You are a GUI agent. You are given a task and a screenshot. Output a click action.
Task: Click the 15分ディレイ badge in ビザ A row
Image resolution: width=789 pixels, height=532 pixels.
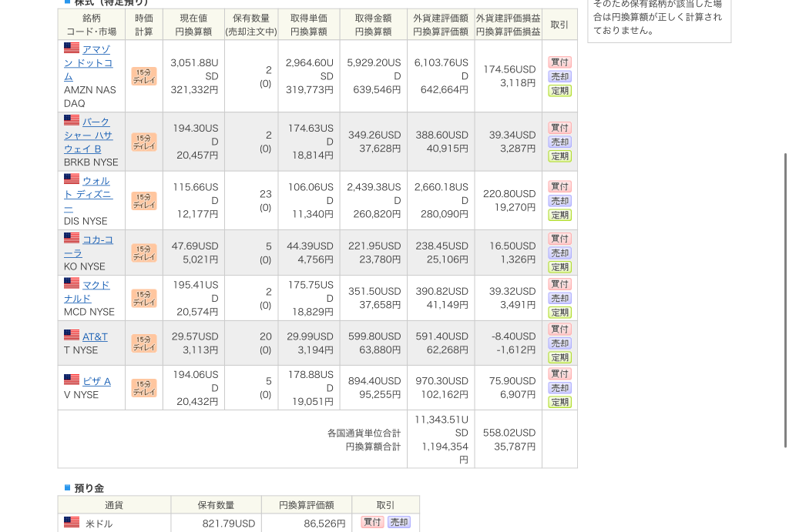(144, 388)
